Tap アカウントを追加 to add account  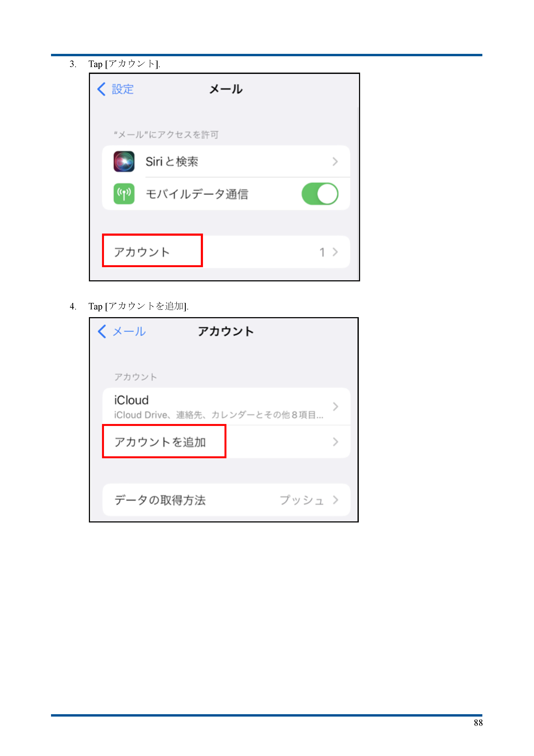click(160, 442)
